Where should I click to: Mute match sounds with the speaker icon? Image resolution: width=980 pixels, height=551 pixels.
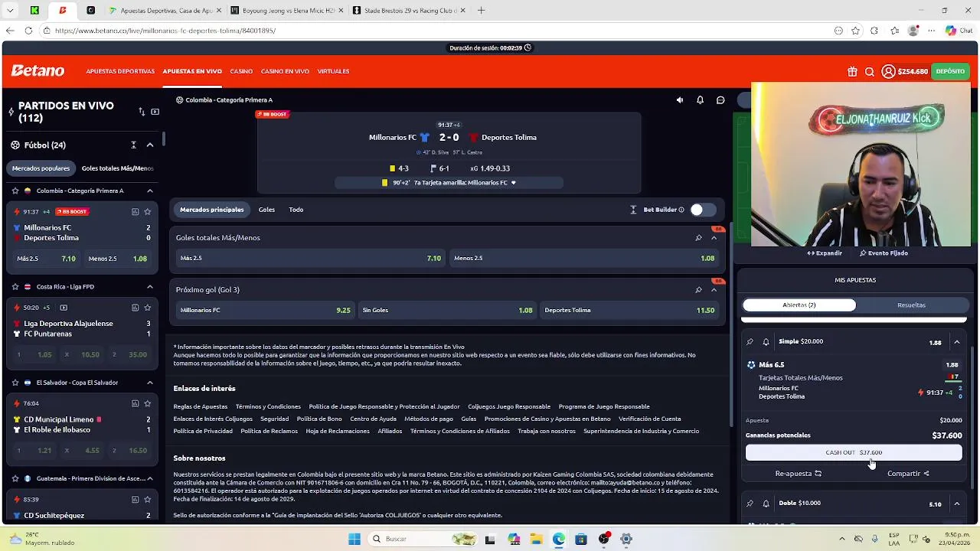(679, 100)
